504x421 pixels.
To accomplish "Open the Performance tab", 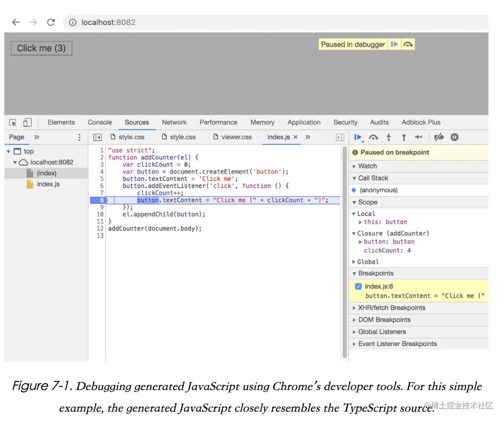I will 218,122.
